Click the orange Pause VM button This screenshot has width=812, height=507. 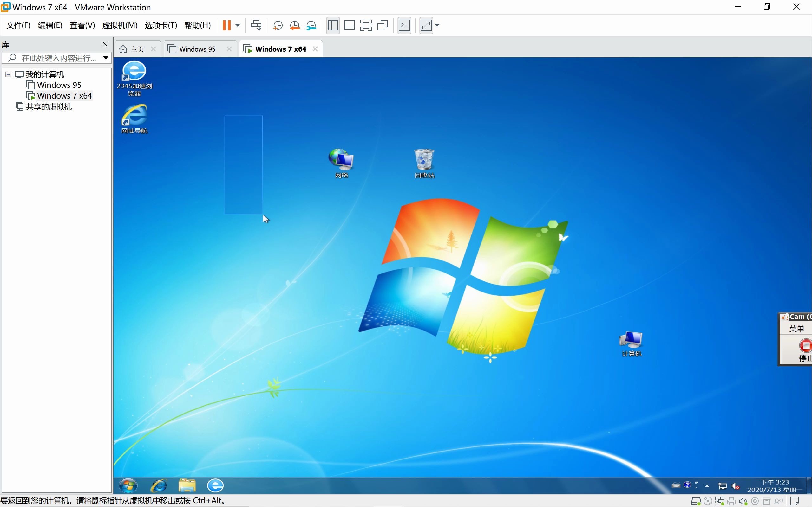click(x=226, y=25)
